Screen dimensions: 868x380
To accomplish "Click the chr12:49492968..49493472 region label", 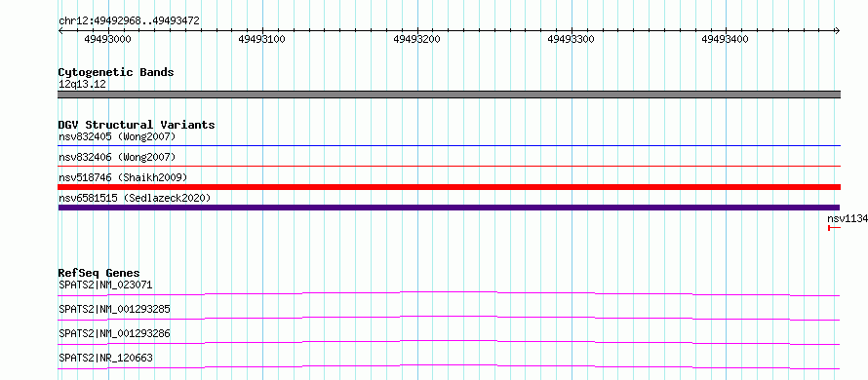I will [x=129, y=21].
